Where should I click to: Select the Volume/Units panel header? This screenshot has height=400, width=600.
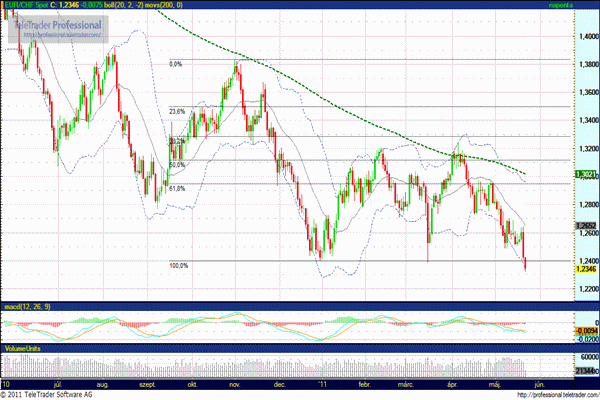point(22,347)
